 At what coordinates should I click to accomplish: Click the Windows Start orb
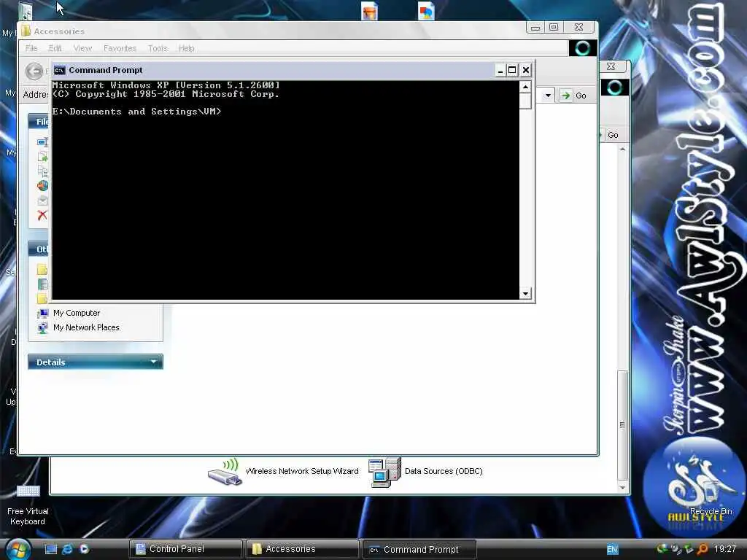(x=18, y=549)
